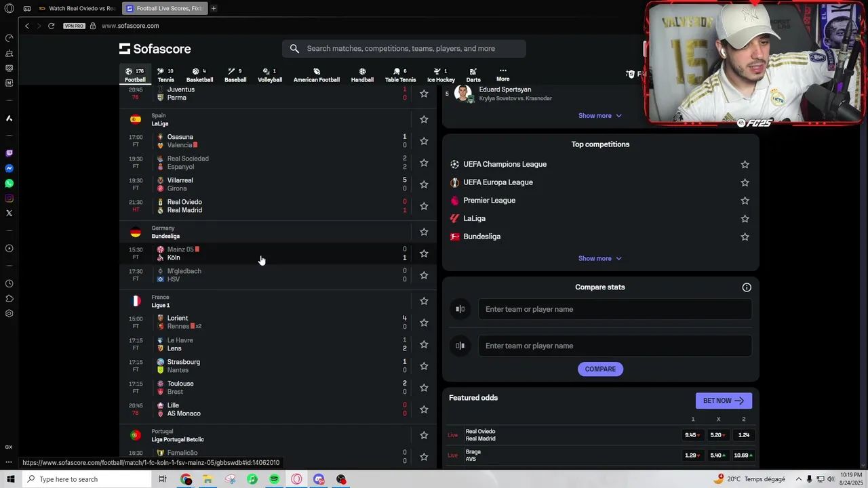868x488 pixels.
Task: Click the Opera menu logo top-left
Action: pyautogui.click(x=9, y=8)
